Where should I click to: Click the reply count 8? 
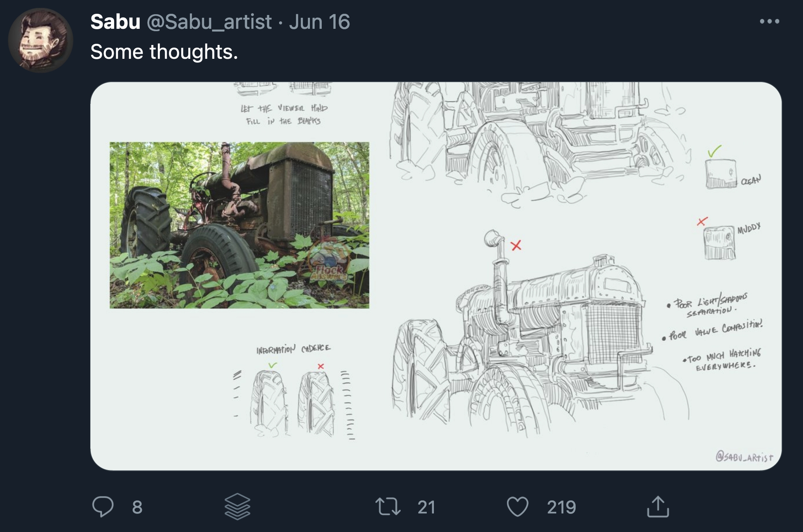pos(137,507)
